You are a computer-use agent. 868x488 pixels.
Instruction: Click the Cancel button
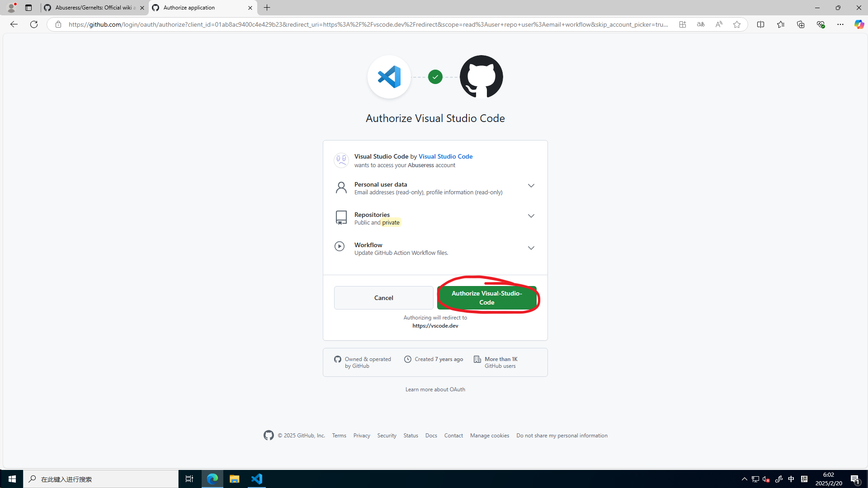click(x=383, y=297)
